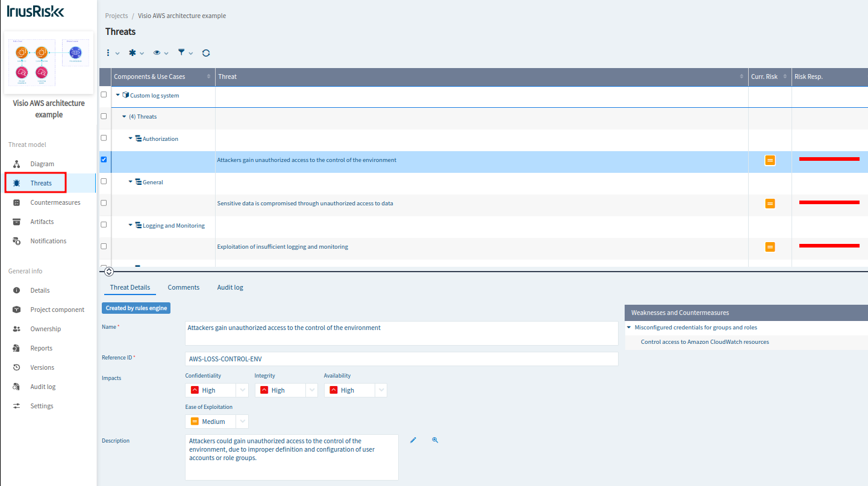Collapse the General use case node
The height and width of the screenshot is (486, 868).
[131, 181]
